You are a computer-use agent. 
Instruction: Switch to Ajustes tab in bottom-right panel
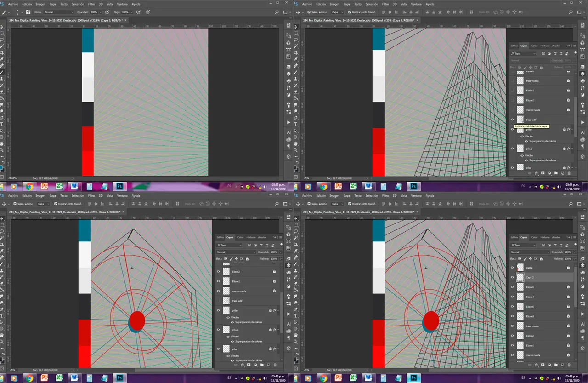(x=556, y=237)
